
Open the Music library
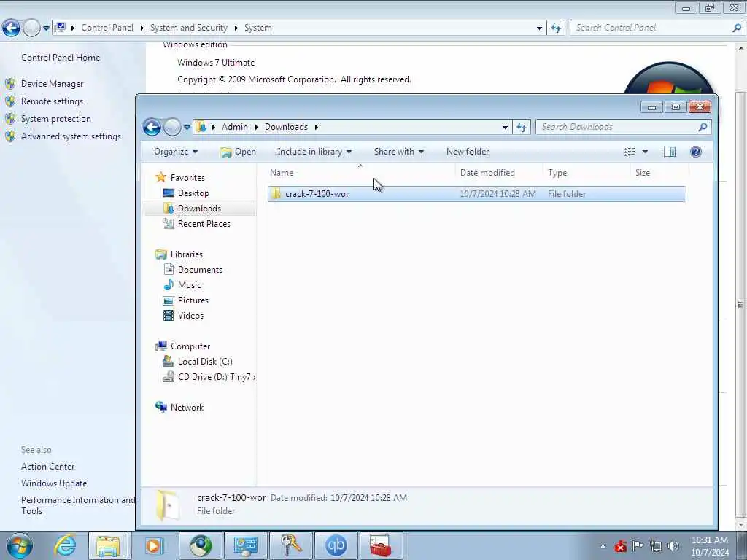coord(189,285)
